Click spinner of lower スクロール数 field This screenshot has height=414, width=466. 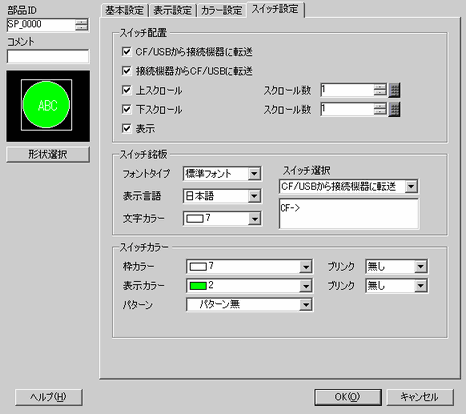pyautogui.click(x=380, y=109)
